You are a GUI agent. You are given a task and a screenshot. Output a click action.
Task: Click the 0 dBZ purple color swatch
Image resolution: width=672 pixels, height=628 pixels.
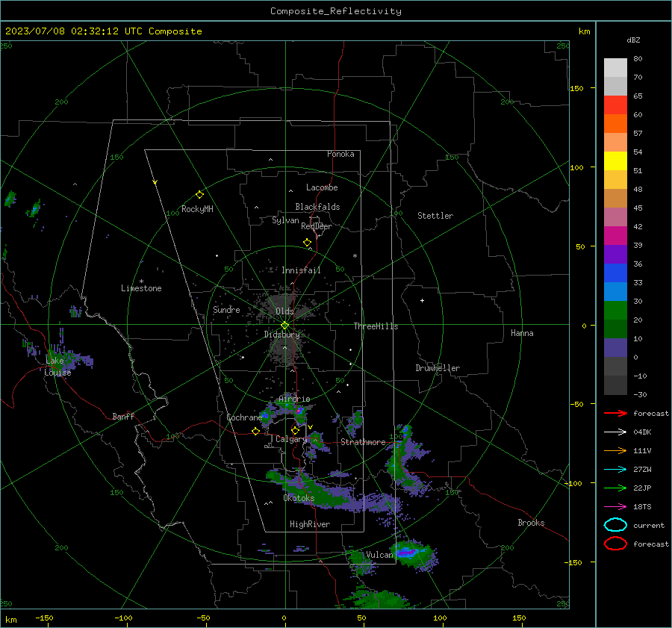[x=615, y=347]
